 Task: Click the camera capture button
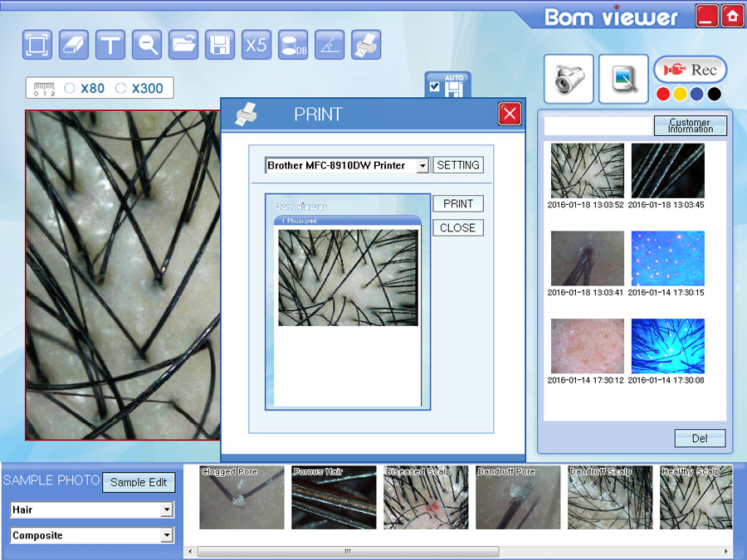tap(569, 79)
